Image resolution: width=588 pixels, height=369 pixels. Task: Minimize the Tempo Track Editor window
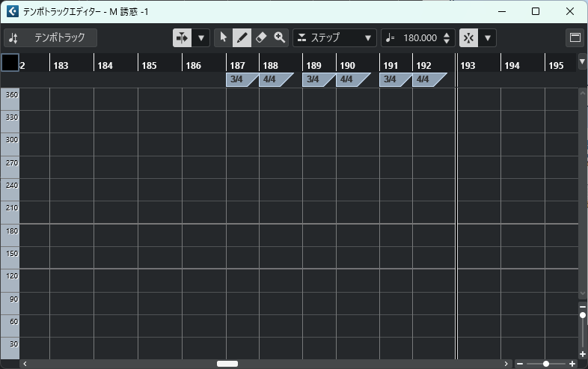(502, 11)
